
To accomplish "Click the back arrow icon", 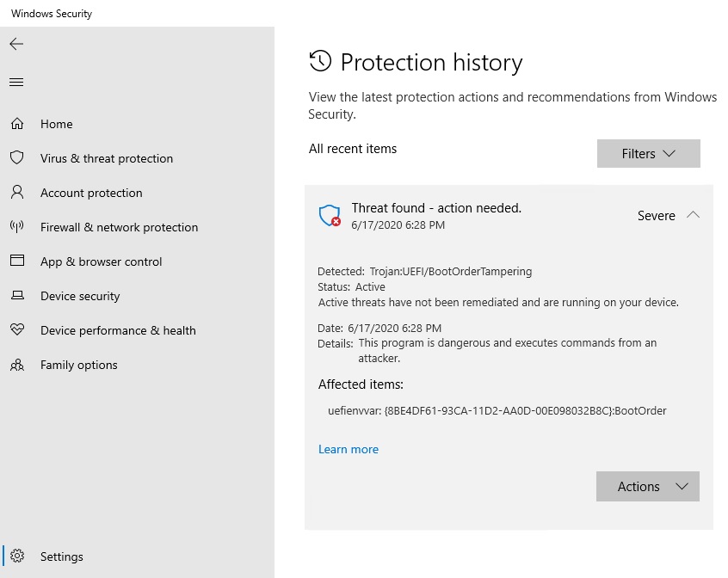I will (16, 44).
